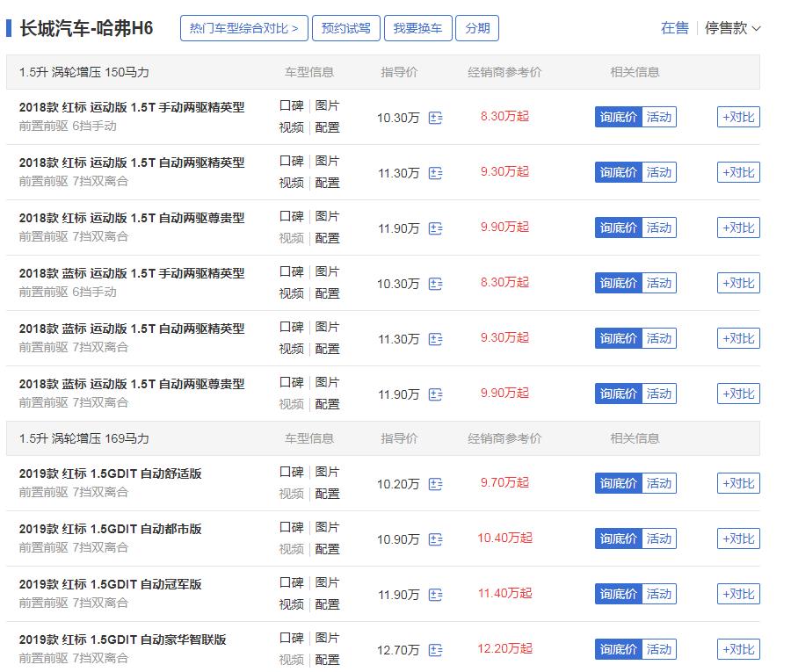The image size is (791, 672).
Task: Click the 预约试驾 button
Action: tap(346, 28)
